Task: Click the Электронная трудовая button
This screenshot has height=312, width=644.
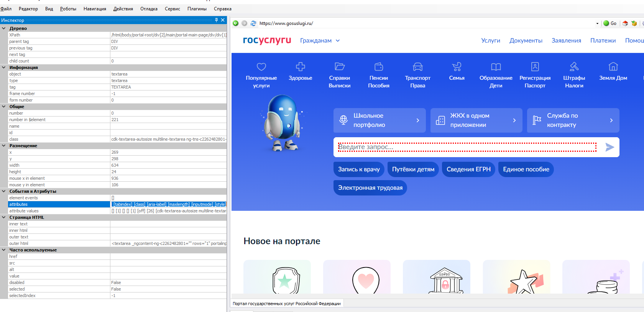Action: pyautogui.click(x=370, y=188)
